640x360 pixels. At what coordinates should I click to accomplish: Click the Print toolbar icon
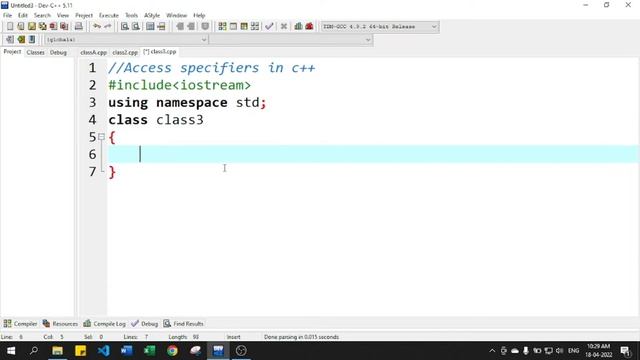(78, 27)
